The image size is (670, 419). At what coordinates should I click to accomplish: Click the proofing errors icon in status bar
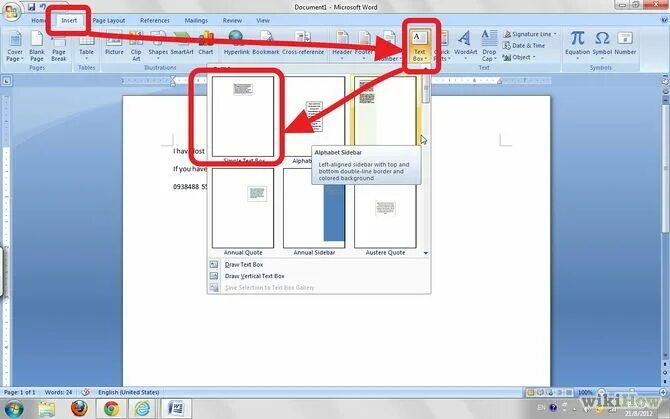[x=85, y=392]
